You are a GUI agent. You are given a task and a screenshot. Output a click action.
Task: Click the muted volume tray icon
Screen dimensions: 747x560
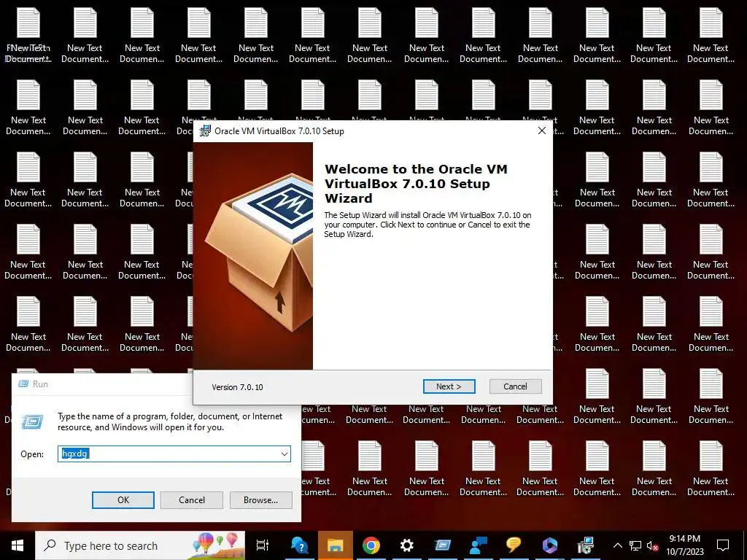pos(652,545)
